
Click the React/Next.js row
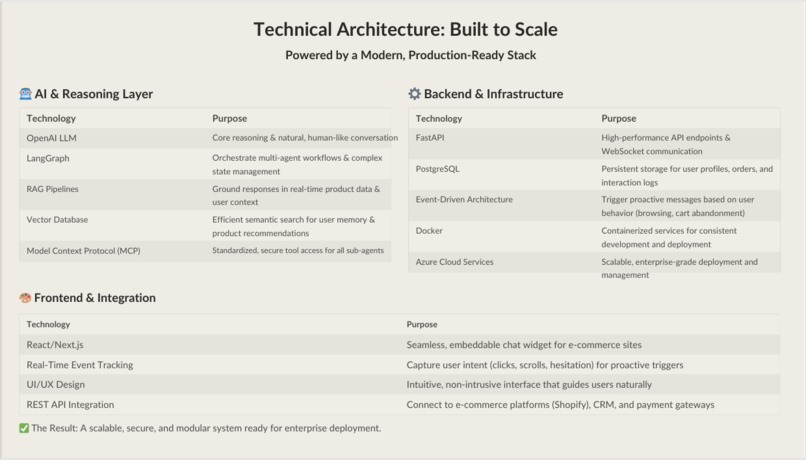pos(399,345)
